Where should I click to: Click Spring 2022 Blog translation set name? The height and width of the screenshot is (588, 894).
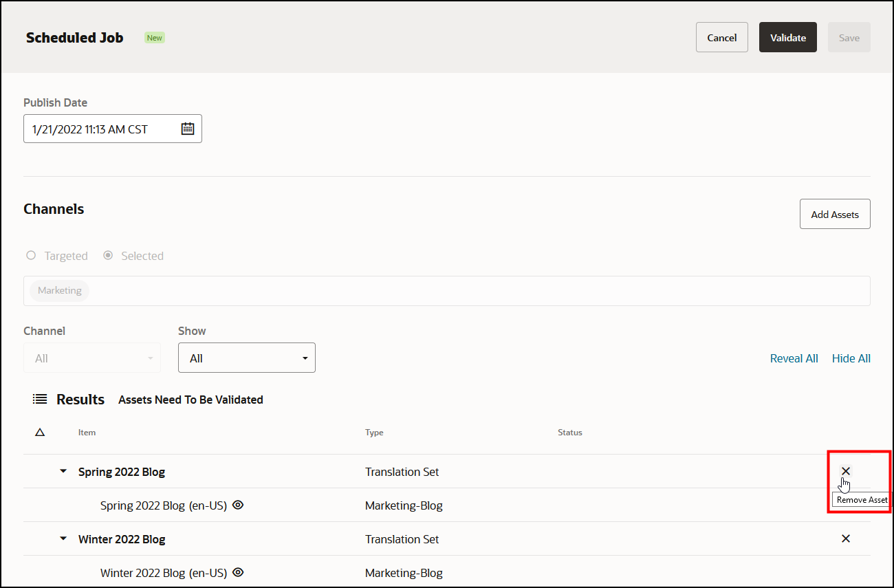(x=122, y=472)
